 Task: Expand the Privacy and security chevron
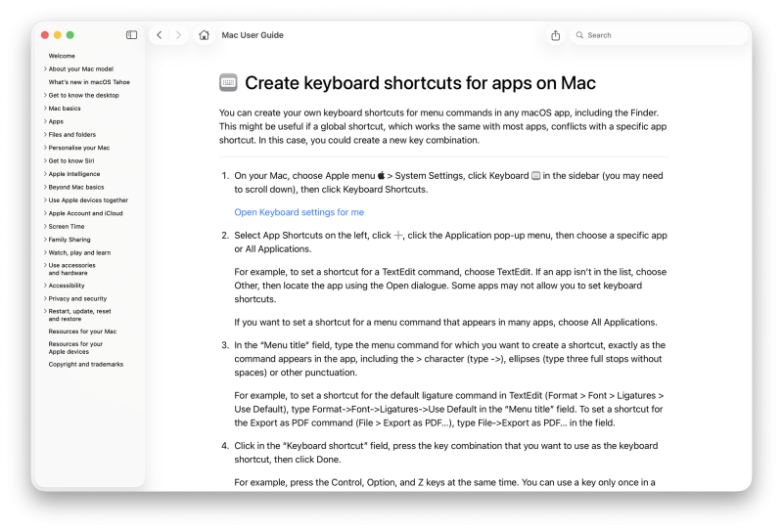coord(45,299)
